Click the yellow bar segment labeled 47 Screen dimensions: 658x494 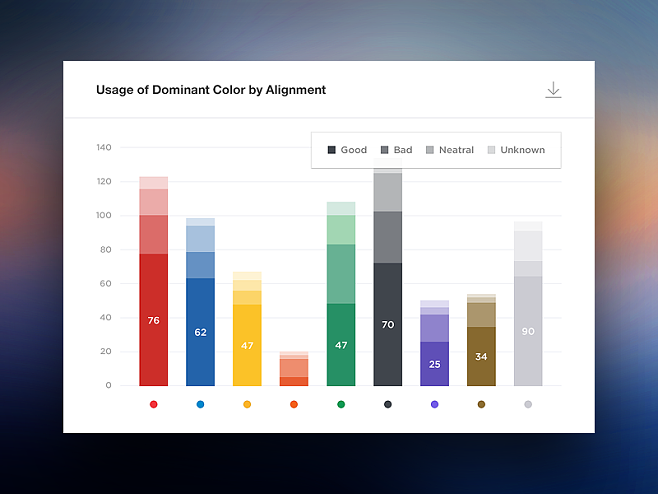click(247, 345)
